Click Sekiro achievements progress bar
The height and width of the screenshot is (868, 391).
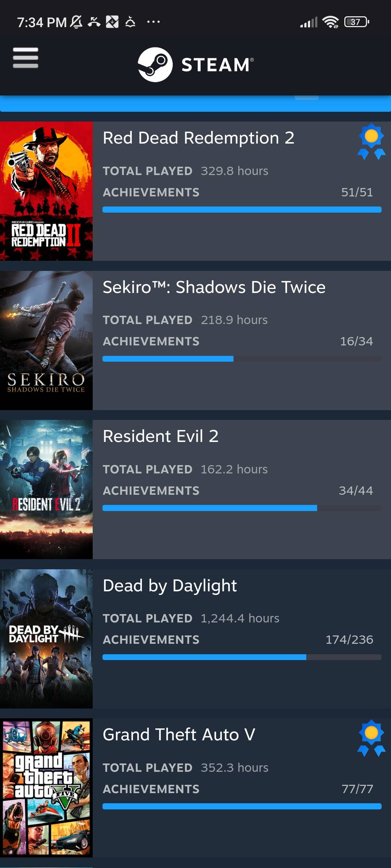click(242, 359)
